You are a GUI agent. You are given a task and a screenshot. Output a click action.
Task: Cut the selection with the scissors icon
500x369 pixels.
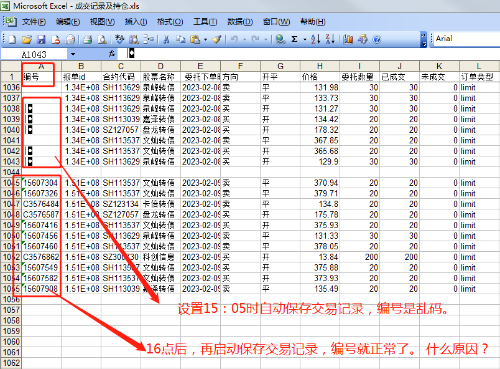166,39
